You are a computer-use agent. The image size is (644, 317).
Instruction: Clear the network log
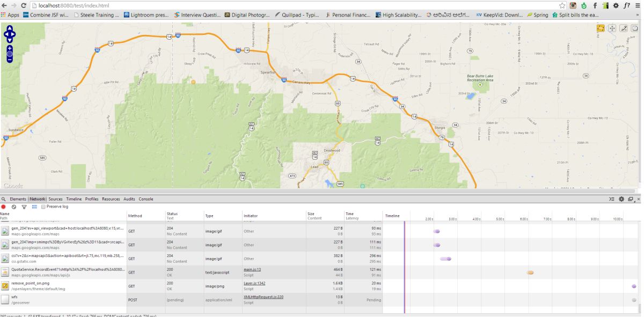pyautogui.click(x=14, y=207)
